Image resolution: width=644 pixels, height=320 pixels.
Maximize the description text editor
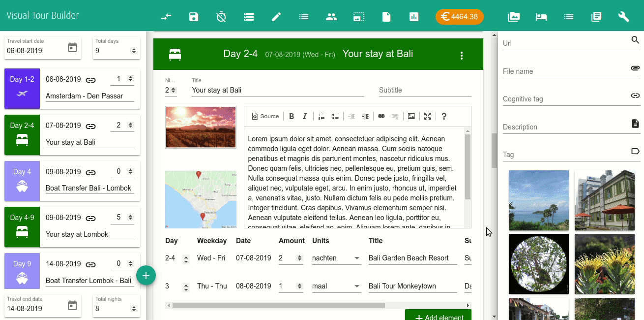click(x=427, y=116)
